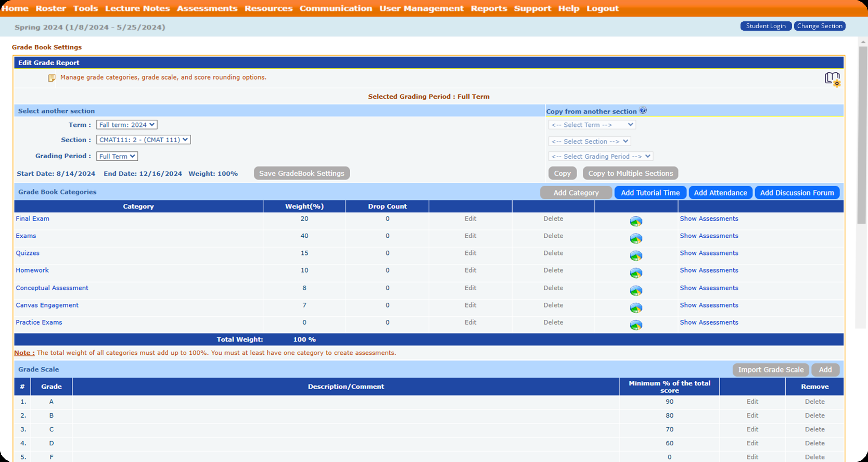Open the Lecture Notes menu
The width and height of the screenshot is (868, 462).
[x=137, y=8]
